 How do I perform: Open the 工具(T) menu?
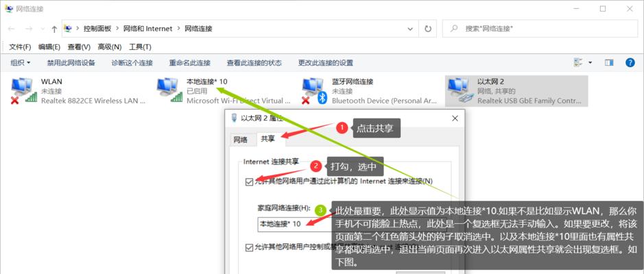click(140, 47)
